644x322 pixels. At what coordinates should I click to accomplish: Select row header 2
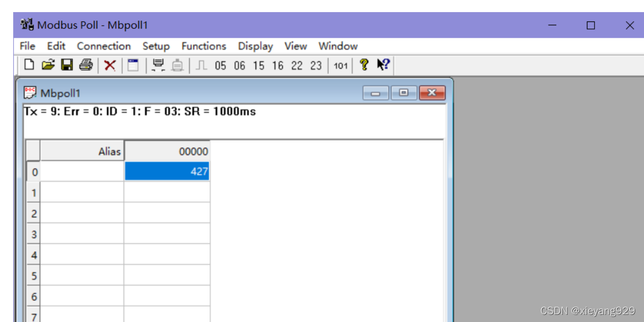[x=33, y=213]
